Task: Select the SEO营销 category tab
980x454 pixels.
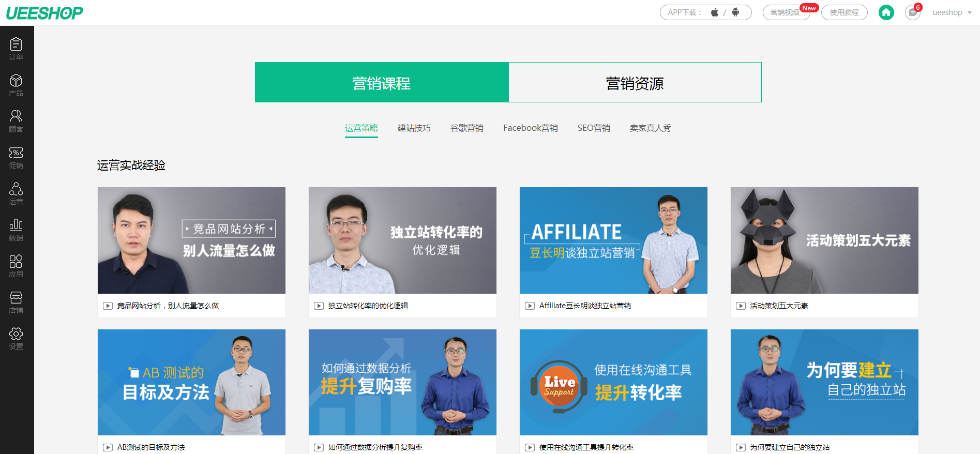Action: coord(594,128)
